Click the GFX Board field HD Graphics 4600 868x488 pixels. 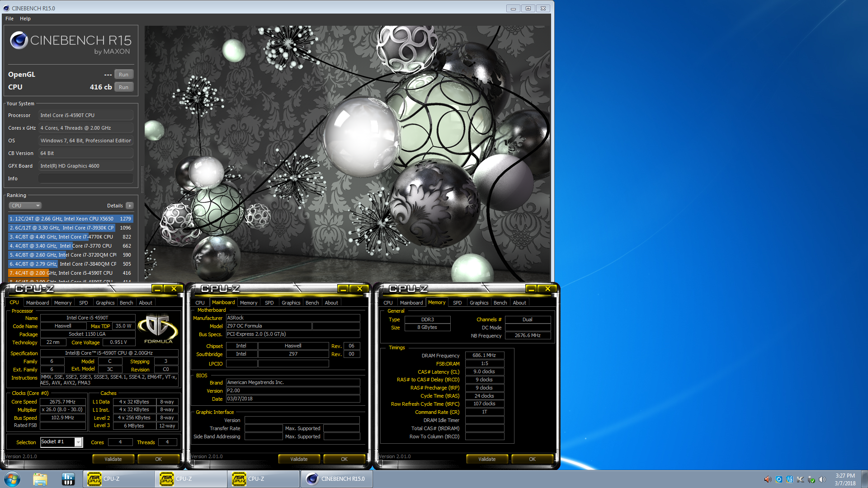point(86,166)
